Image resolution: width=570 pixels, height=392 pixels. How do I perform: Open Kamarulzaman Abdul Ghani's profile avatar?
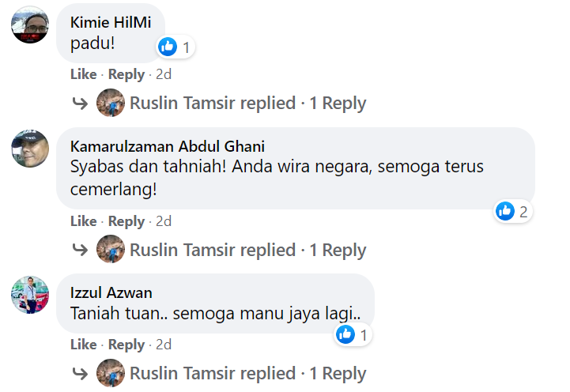31,148
